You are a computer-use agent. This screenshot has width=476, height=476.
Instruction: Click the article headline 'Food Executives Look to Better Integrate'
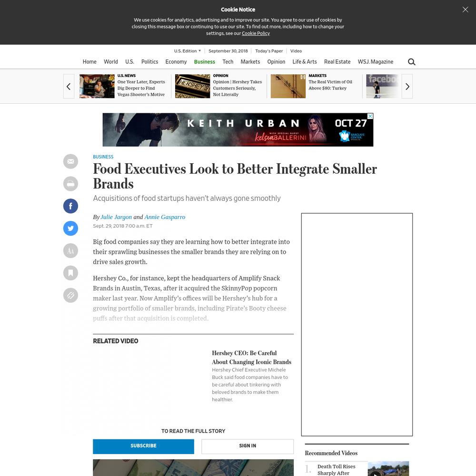tap(235, 176)
